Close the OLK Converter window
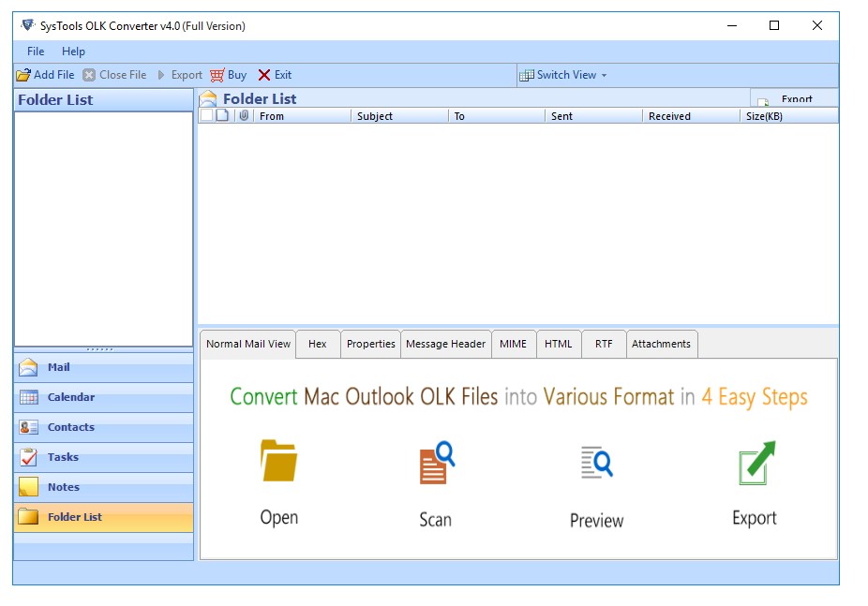The height and width of the screenshot is (606, 868). [817, 25]
